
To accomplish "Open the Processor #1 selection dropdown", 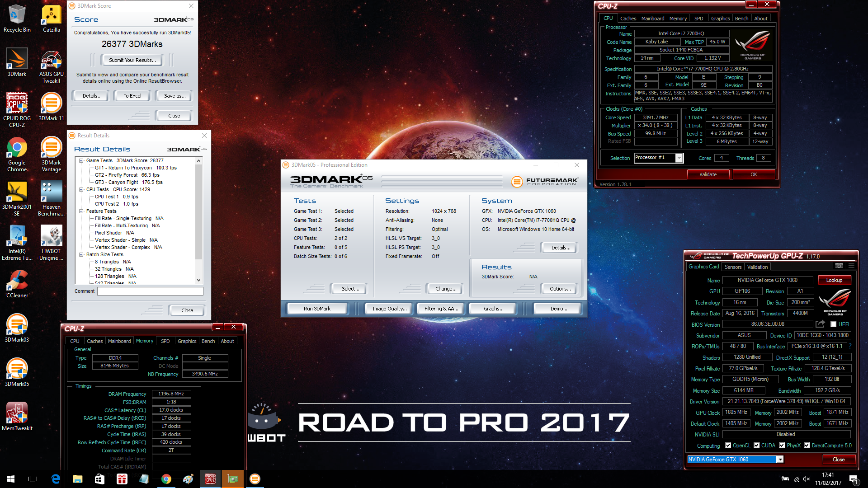I will pos(679,158).
